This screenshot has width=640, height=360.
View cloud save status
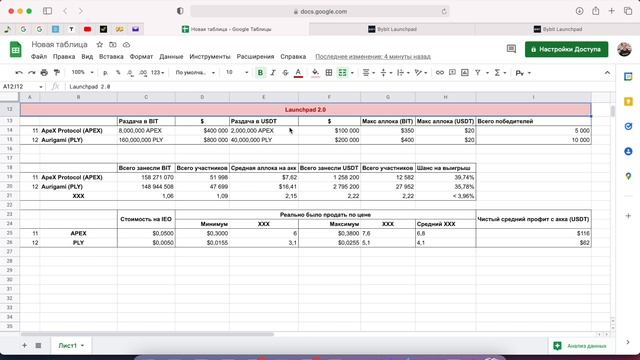(127, 44)
